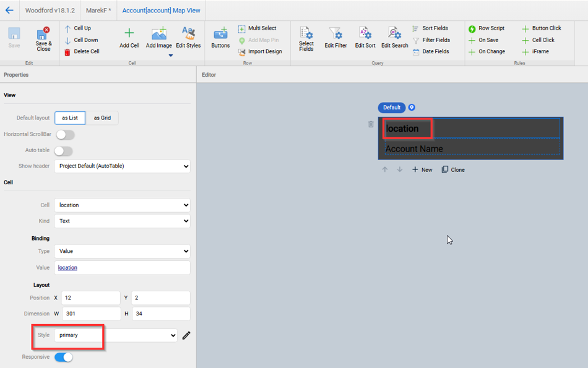This screenshot has width=588, height=368.
Task: Open the Show header dropdown
Action: pos(122,166)
